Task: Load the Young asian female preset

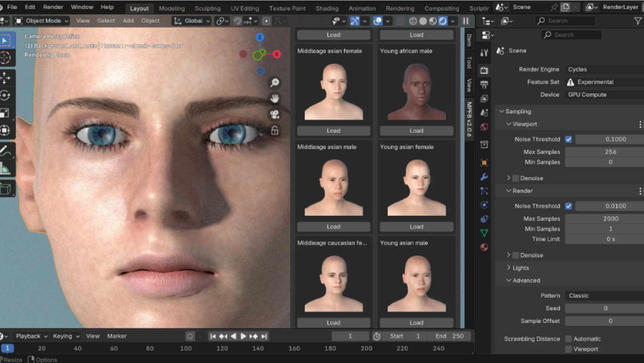Action: click(416, 227)
